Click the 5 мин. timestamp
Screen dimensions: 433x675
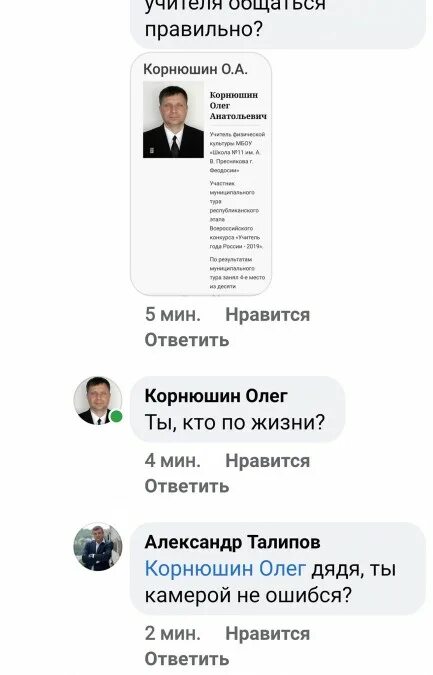coord(173,315)
